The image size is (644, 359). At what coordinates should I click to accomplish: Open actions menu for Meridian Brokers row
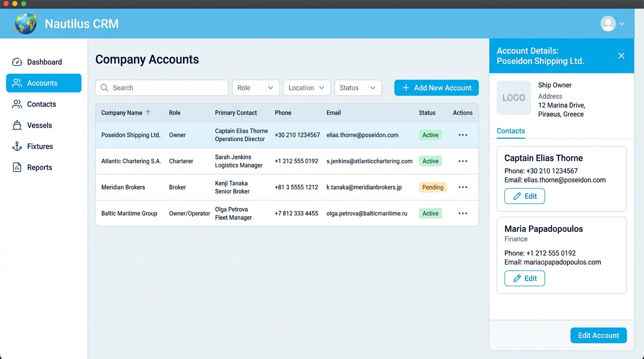(462, 187)
